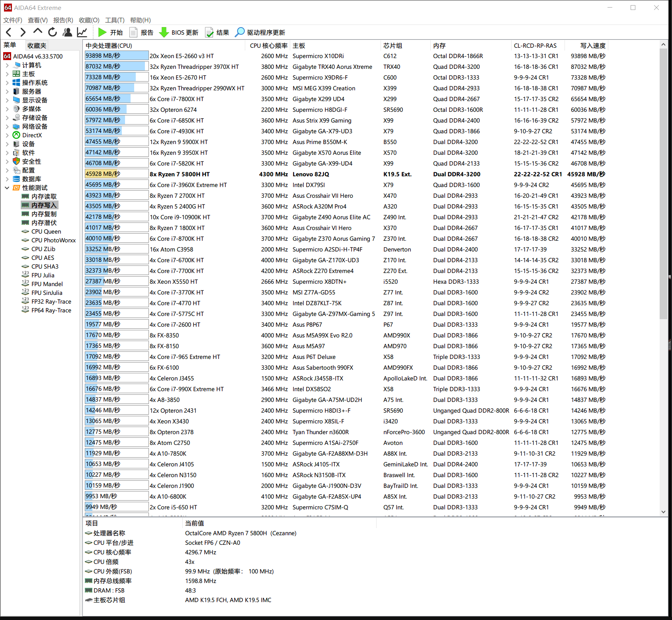Open the 工具(T) menu

[x=115, y=20]
